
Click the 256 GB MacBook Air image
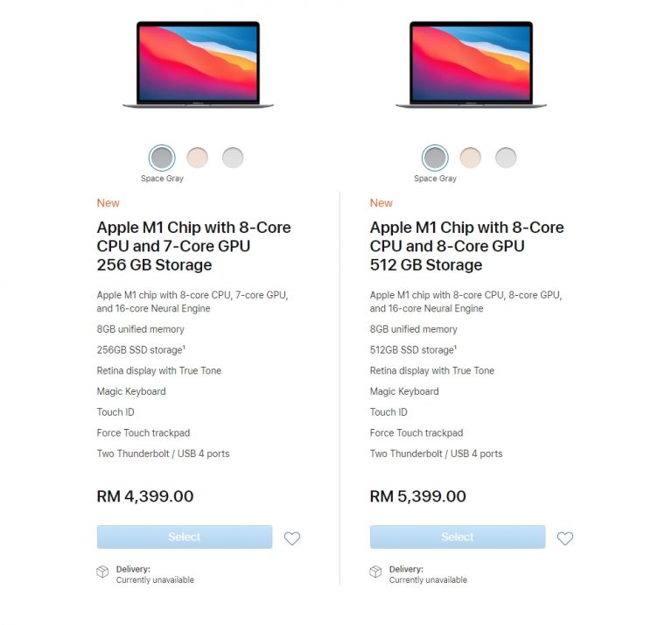pyautogui.click(x=198, y=64)
